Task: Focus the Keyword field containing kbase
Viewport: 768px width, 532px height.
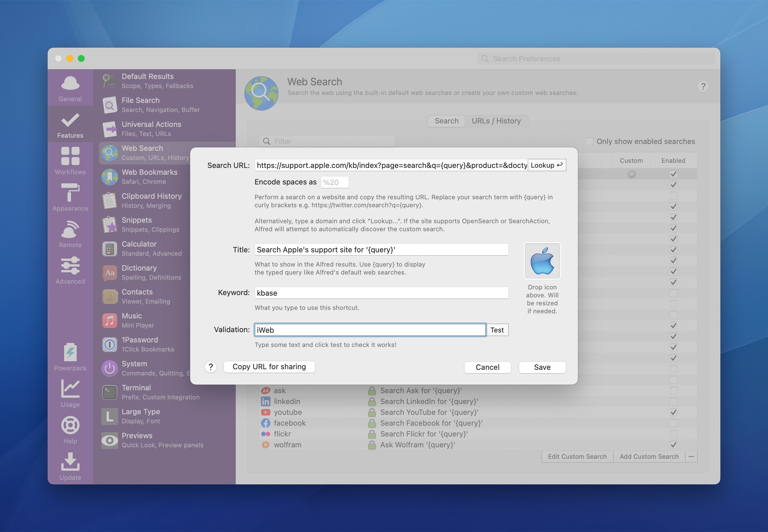Action: tap(381, 293)
